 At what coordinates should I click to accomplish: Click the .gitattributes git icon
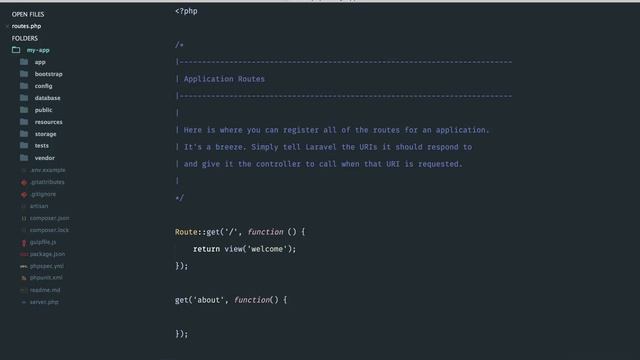24,182
